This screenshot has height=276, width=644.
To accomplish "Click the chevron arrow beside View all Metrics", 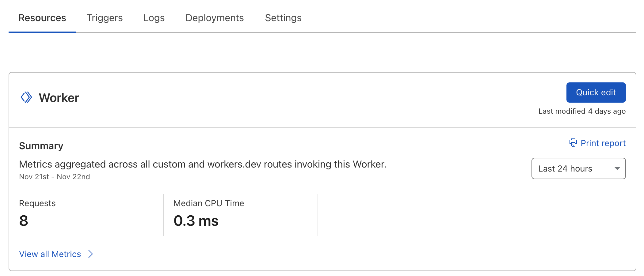I will click(91, 254).
